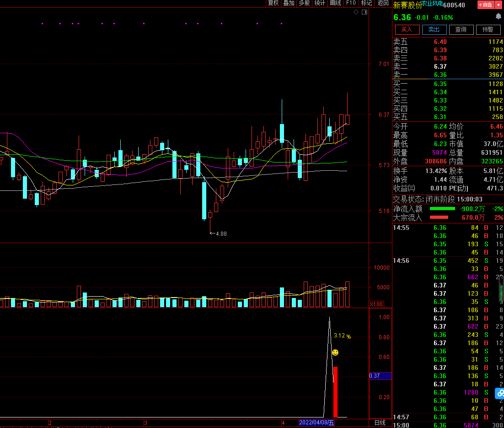Click the smiley face signal marker

coord(335,352)
